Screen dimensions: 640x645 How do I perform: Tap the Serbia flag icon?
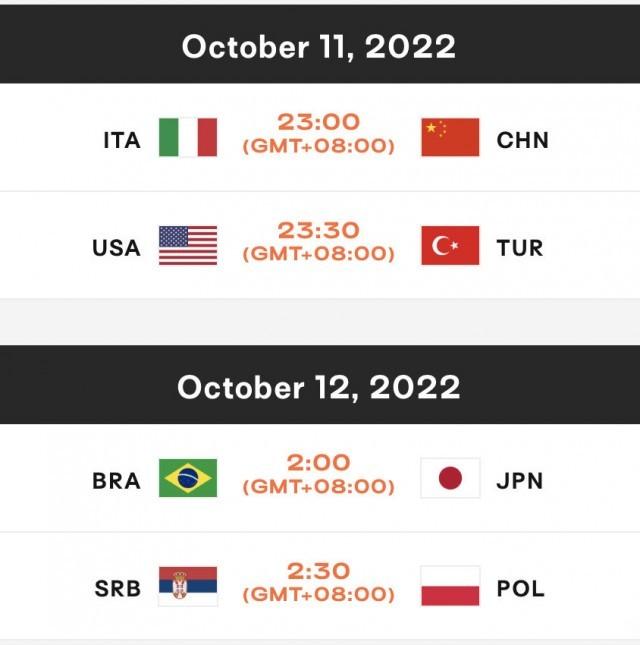click(x=188, y=587)
